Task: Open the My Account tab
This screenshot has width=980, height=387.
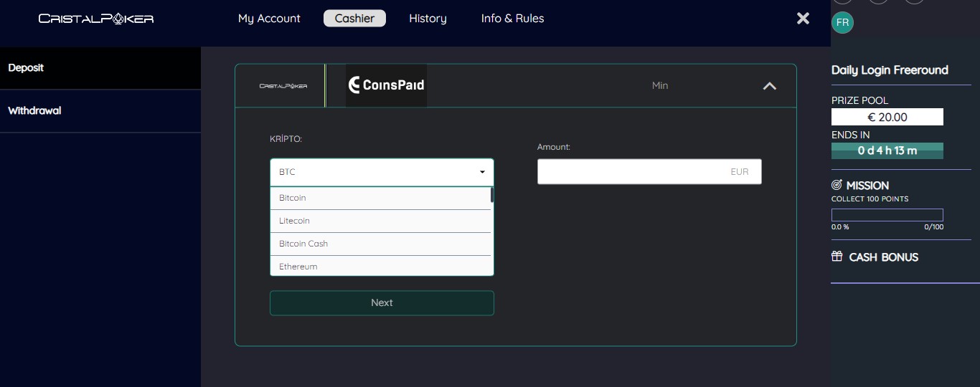Action: tap(269, 19)
